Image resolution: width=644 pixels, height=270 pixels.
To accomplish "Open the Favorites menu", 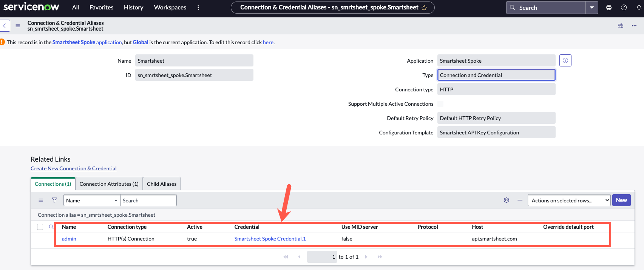I will [x=101, y=8].
